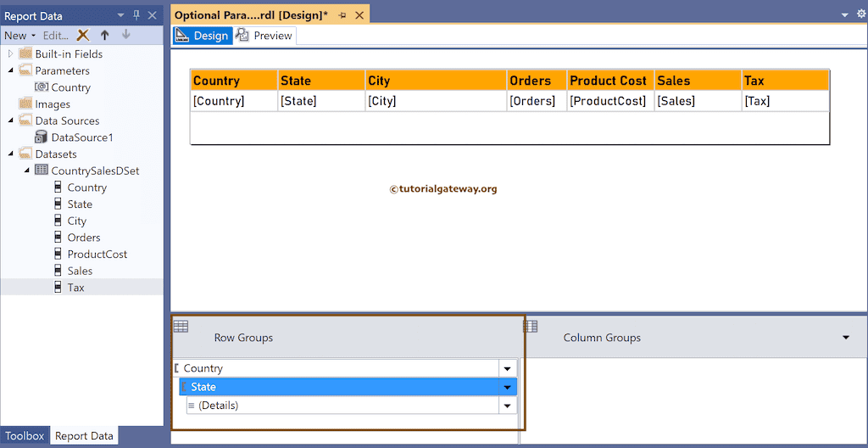Click the Edit button in Report Data

(56, 35)
